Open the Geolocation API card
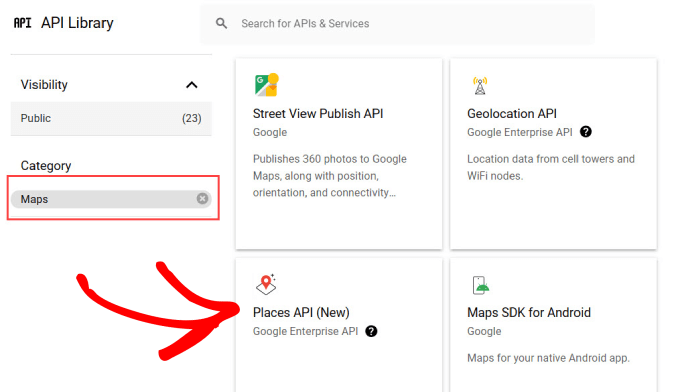Screen dimensions: 680x392 [553, 154]
